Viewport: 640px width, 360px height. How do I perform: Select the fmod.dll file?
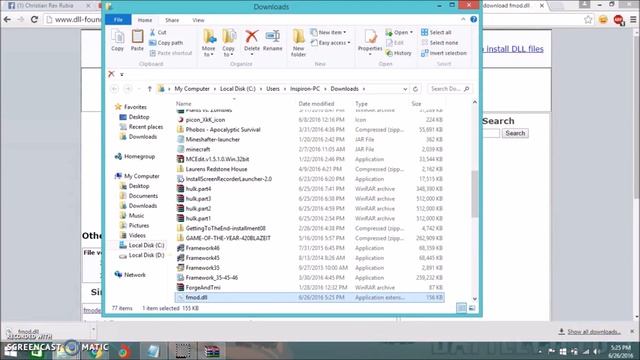click(x=309, y=298)
